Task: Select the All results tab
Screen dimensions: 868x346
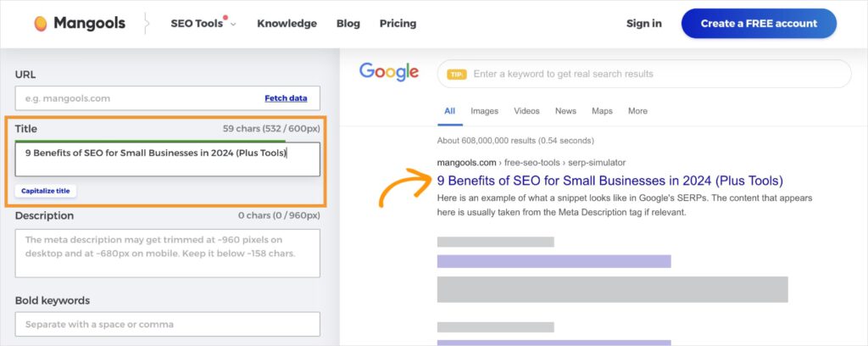Action: [449, 111]
